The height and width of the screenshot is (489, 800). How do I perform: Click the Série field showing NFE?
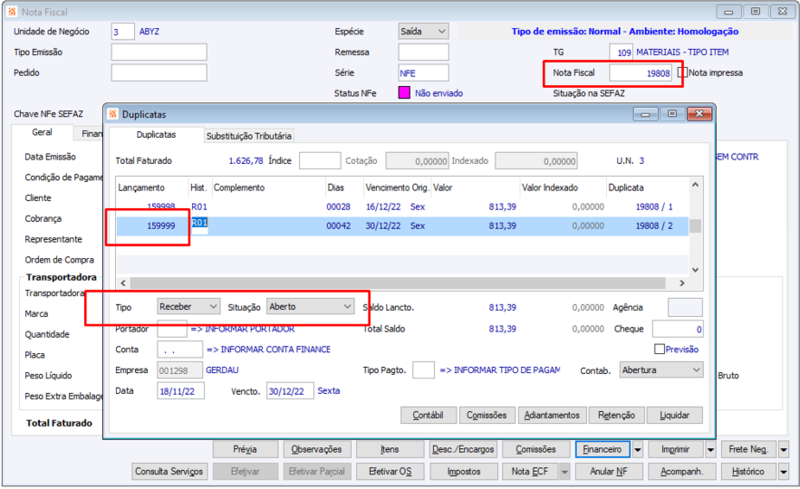coord(423,73)
